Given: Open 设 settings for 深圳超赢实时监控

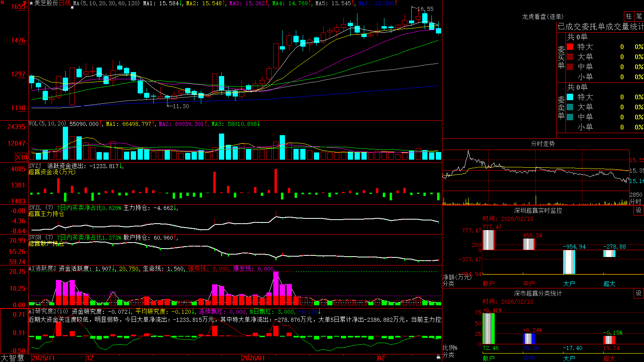Looking at the screenshot, I should (x=639, y=210).
